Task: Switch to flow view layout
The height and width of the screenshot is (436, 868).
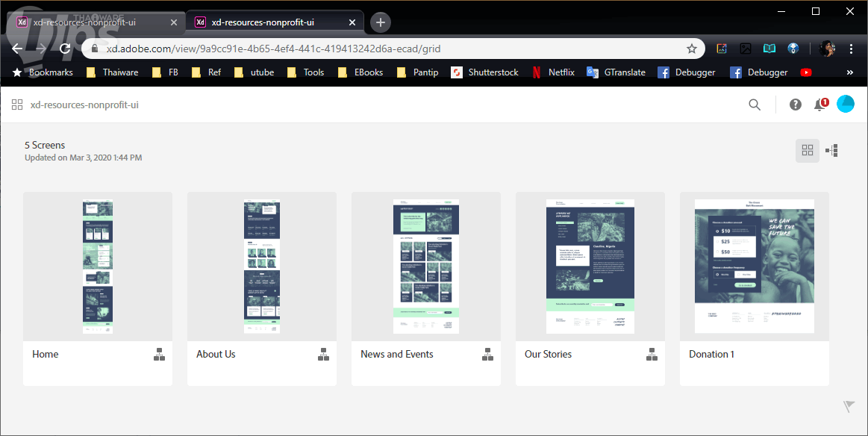Action: click(831, 150)
